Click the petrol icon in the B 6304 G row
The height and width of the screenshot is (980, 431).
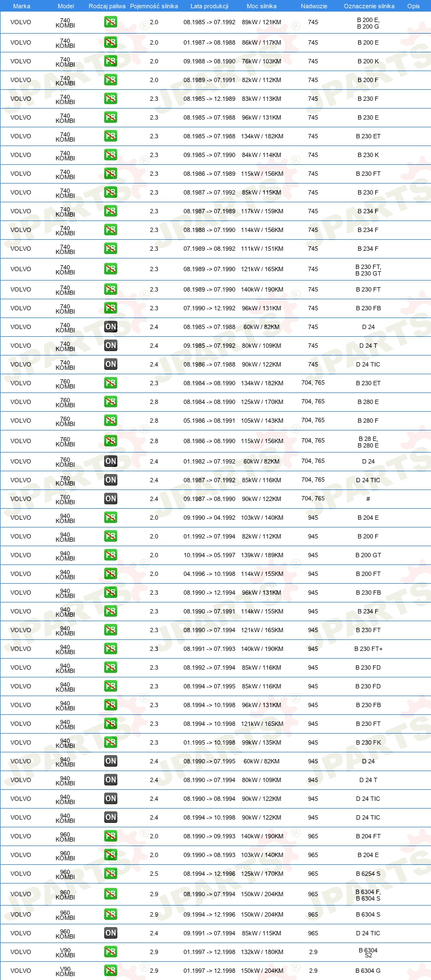tap(111, 971)
